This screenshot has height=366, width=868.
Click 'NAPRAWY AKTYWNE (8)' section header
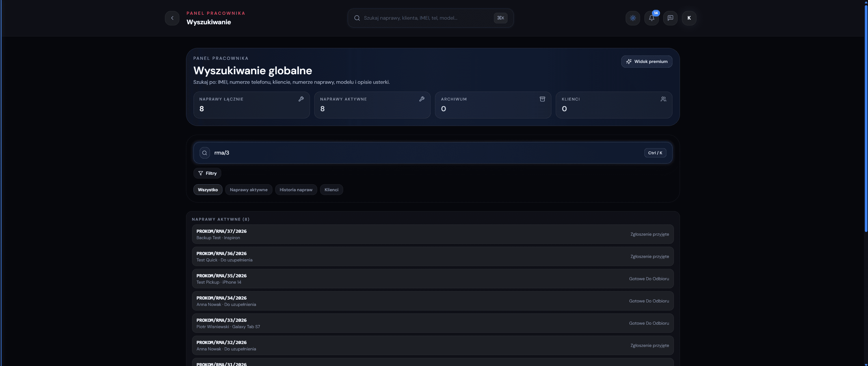[221, 220]
